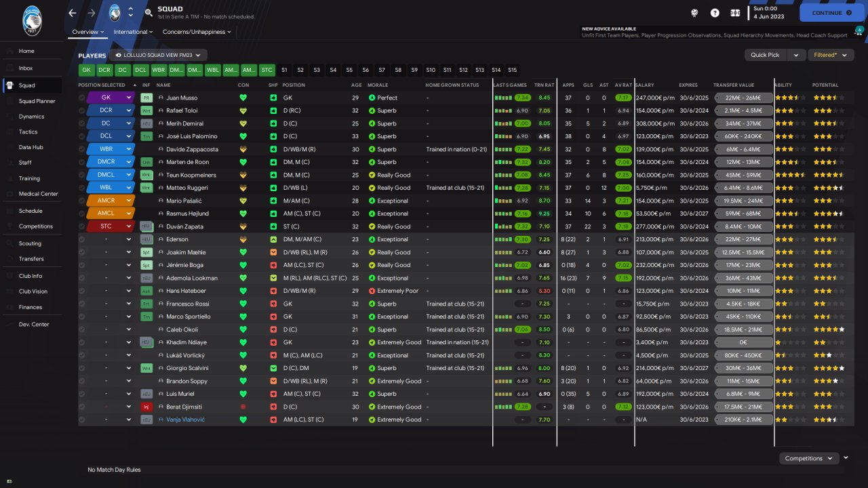Click the player icon beside Ederson
Image resolution: width=868 pixels, height=488 pixels.
point(161,239)
